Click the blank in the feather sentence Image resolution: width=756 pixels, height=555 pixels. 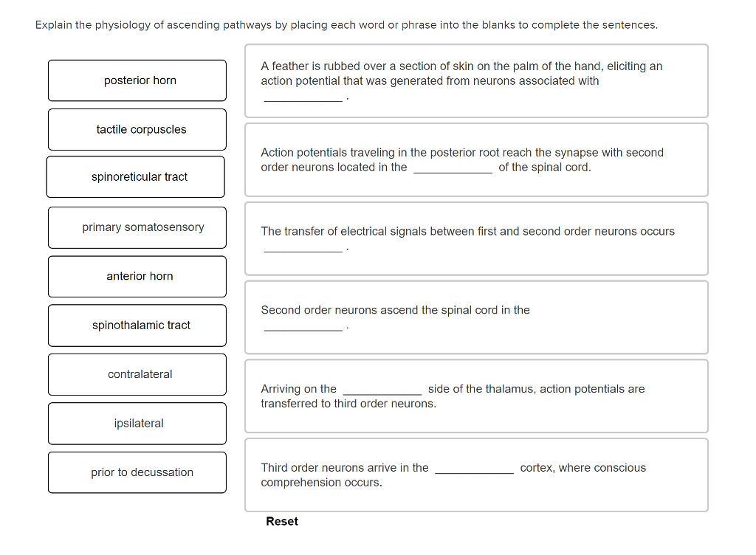point(303,97)
